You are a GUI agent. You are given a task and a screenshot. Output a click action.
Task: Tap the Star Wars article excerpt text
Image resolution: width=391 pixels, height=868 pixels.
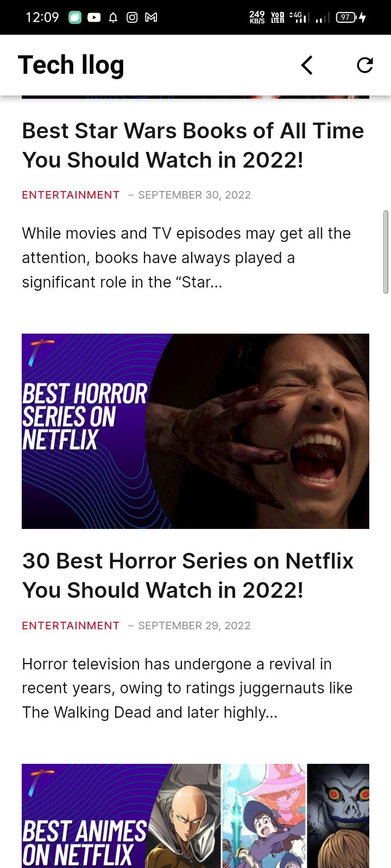coord(186,258)
